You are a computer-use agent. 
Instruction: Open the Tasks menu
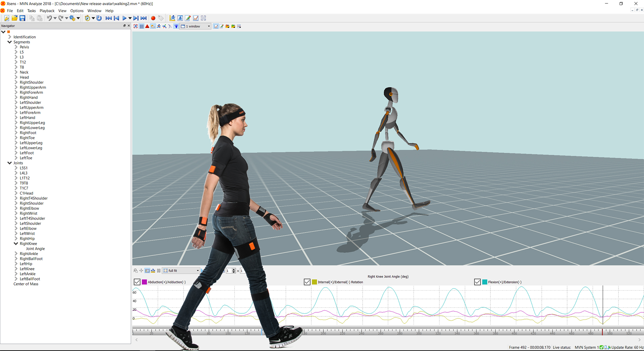click(x=32, y=11)
